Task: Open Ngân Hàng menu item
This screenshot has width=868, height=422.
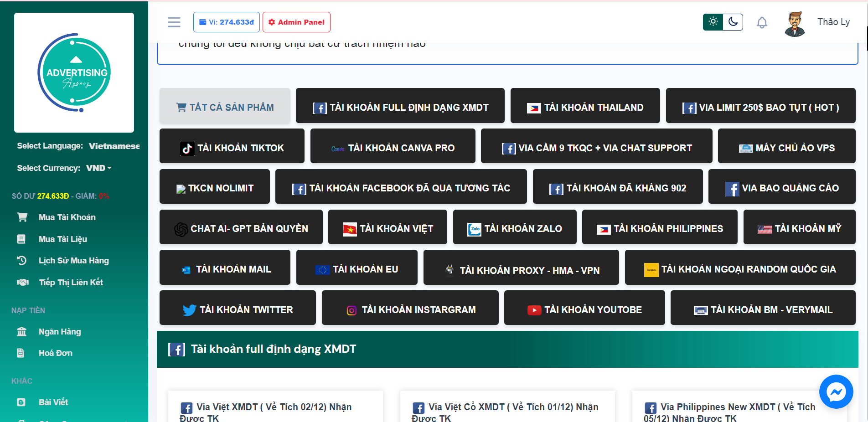Action: [60, 332]
